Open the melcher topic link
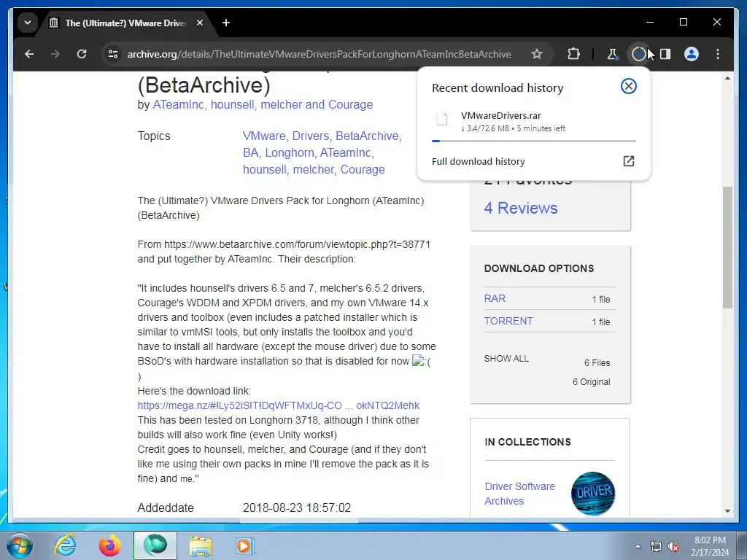The image size is (747, 560). point(313,169)
